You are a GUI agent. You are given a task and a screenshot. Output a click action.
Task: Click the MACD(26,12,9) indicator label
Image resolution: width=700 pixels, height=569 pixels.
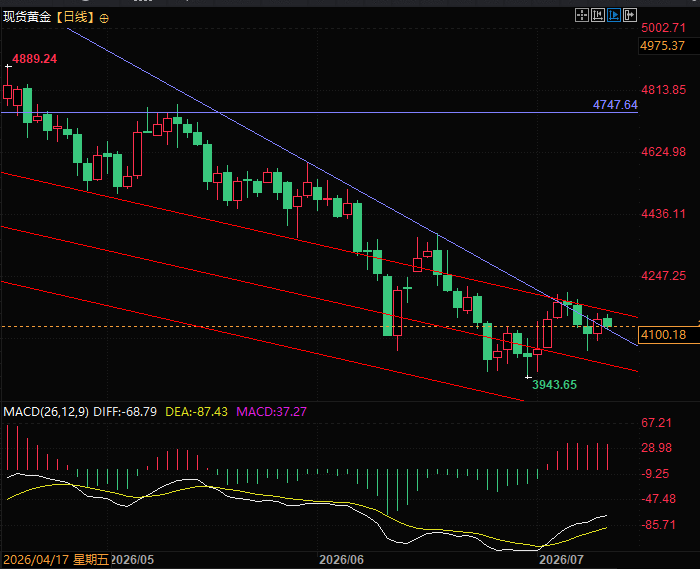(46, 411)
